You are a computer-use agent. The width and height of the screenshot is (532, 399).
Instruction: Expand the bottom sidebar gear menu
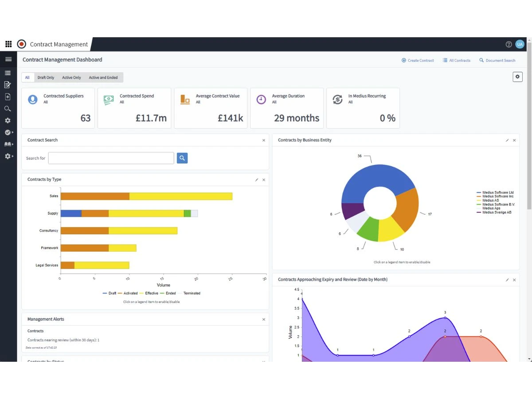point(8,156)
